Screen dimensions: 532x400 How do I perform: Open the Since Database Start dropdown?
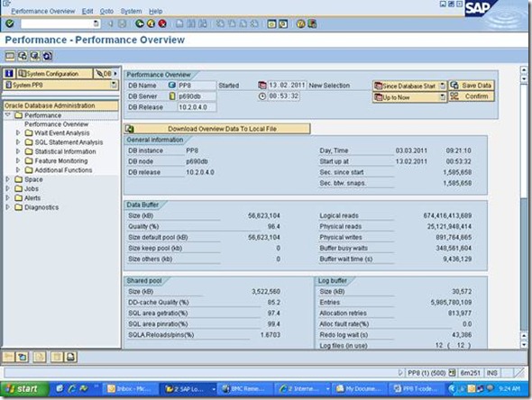coord(442,86)
